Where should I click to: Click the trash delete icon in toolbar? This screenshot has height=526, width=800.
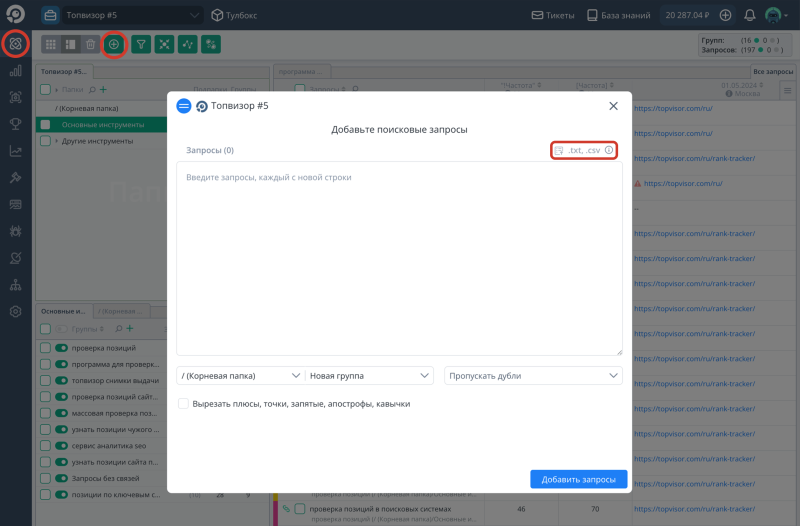pos(90,44)
